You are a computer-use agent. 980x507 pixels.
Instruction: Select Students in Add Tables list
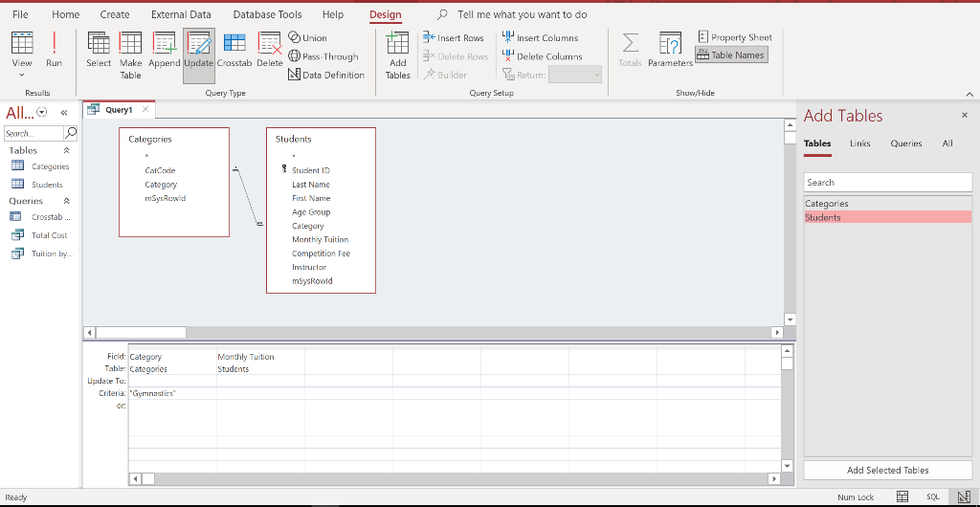[x=887, y=217]
